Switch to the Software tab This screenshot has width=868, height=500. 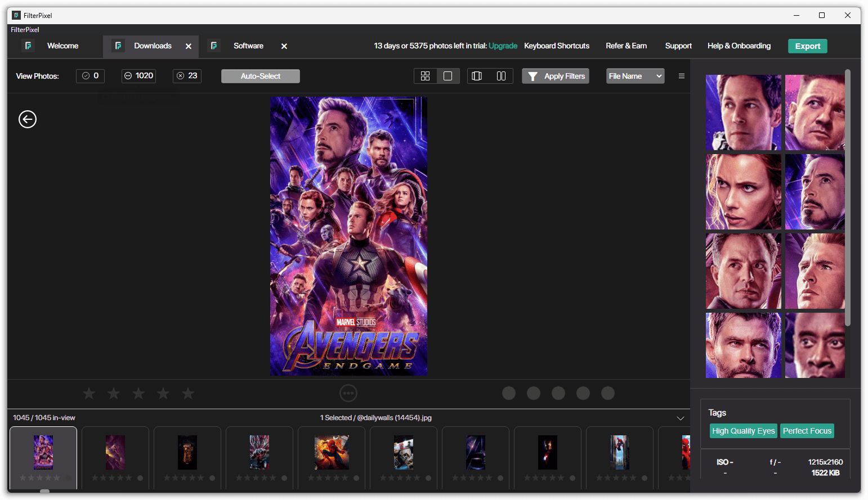[x=248, y=46]
